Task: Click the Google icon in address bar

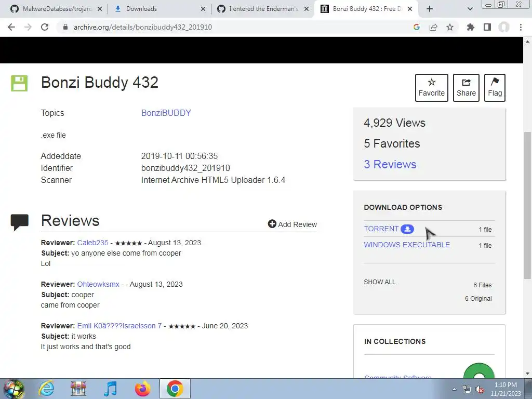Action: coord(417,27)
